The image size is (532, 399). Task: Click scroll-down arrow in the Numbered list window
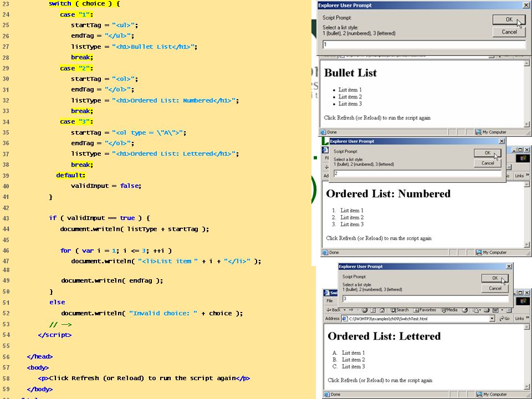(526, 244)
